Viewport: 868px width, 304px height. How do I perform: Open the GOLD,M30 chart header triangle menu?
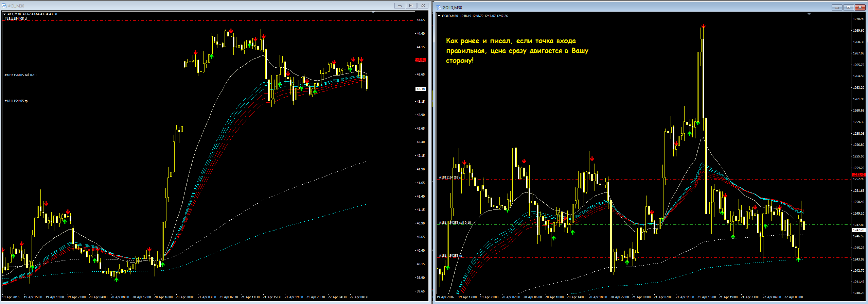pos(439,16)
